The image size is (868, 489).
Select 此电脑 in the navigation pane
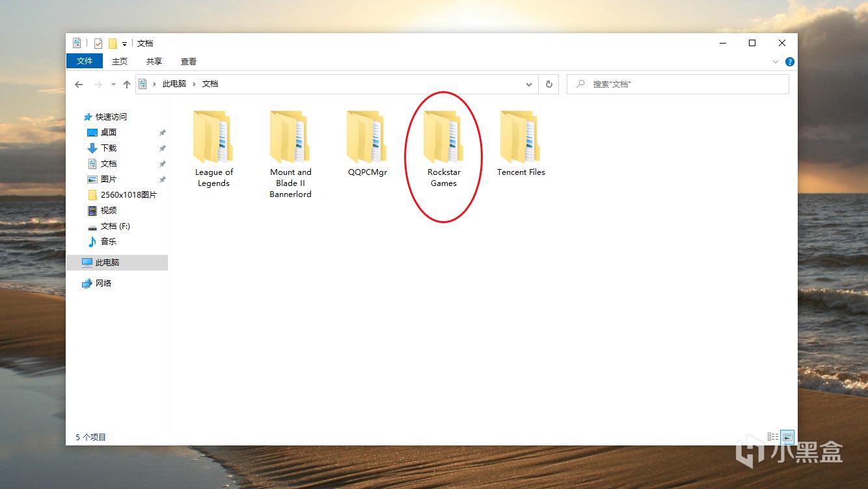tap(117, 263)
